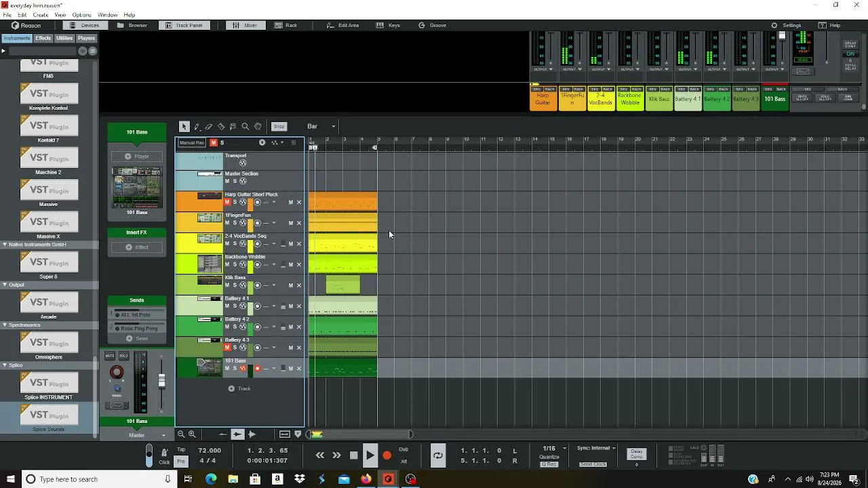Adjust the 101 Bass mixer channel fader

click(782, 36)
